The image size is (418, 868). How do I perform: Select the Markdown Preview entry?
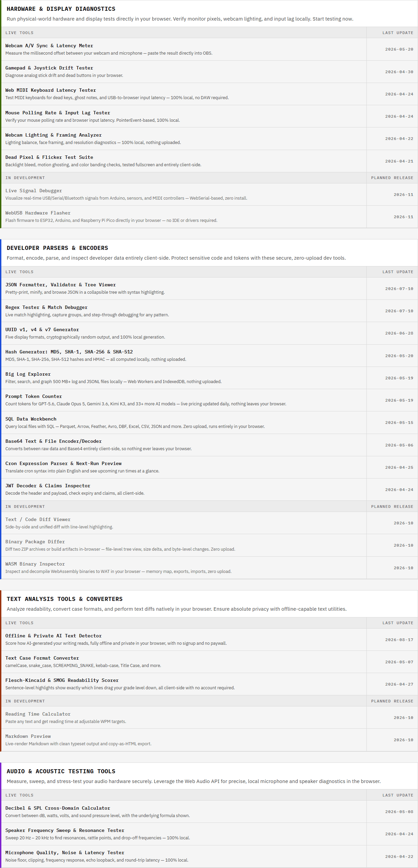(28, 736)
